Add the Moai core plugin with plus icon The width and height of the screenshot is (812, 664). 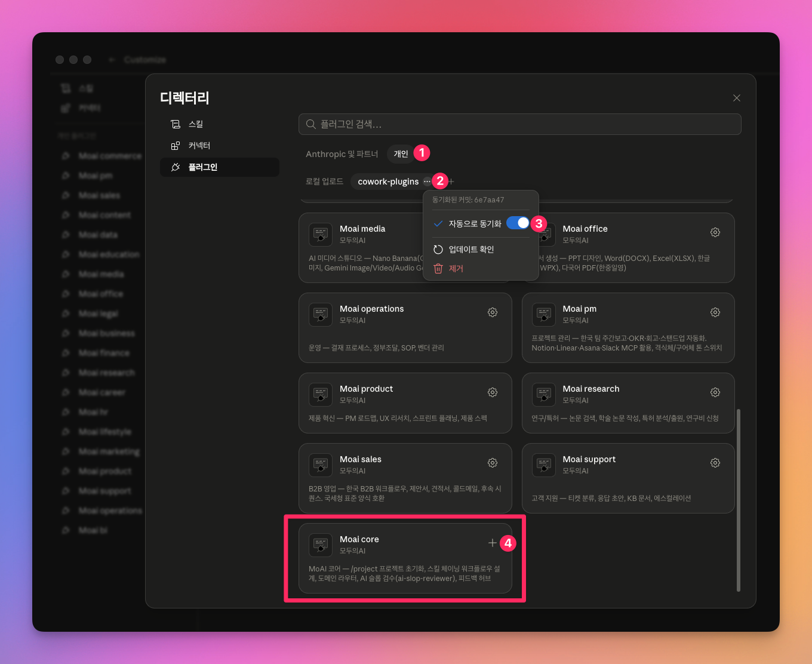click(x=492, y=543)
